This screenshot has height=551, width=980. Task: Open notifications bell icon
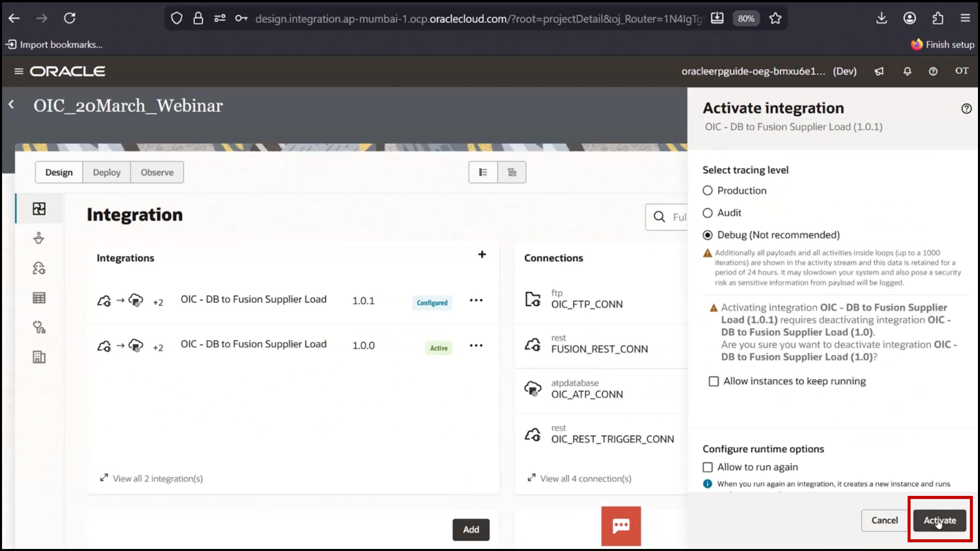point(907,71)
